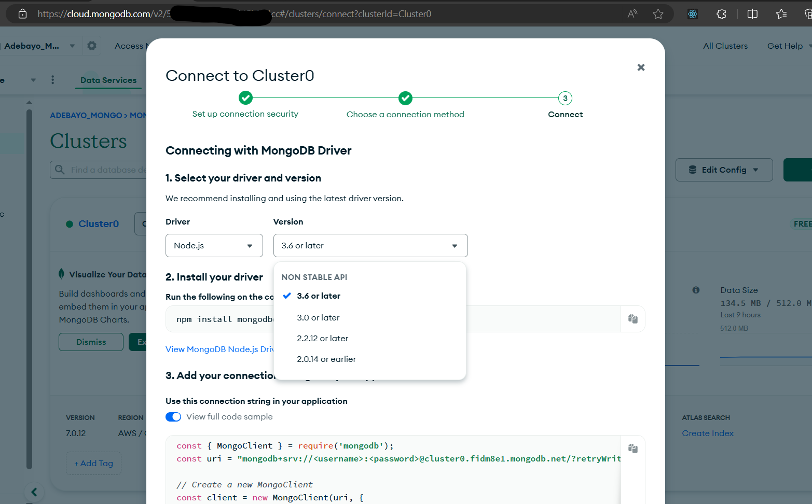Open the browser extensions puzzle icon
Image resolution: width=812 pixels, height=504 pixels.
click(x=721, y=14)
